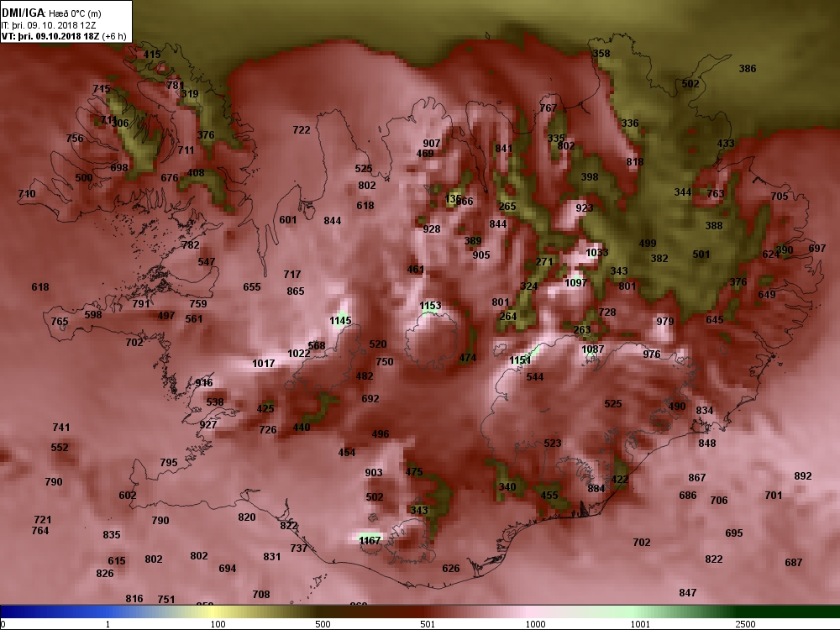Click the map value '705'

coord(780,197)
